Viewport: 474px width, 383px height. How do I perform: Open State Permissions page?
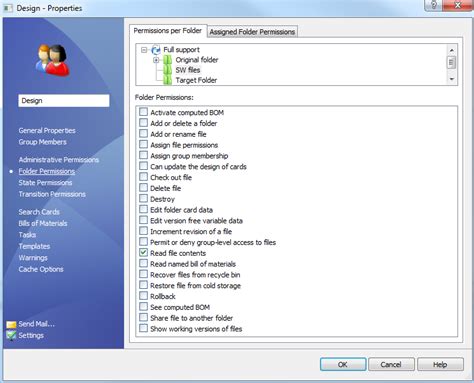tap(45, 183)
